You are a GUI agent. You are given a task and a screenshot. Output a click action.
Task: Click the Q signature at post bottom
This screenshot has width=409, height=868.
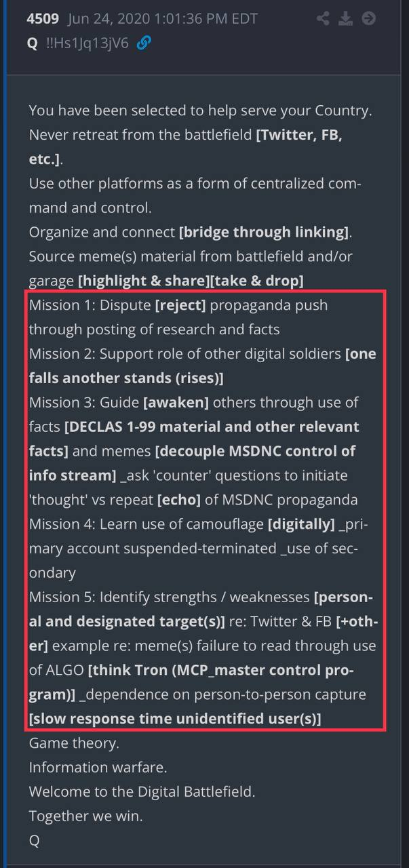pyautogui.click(x=35, y=840)
